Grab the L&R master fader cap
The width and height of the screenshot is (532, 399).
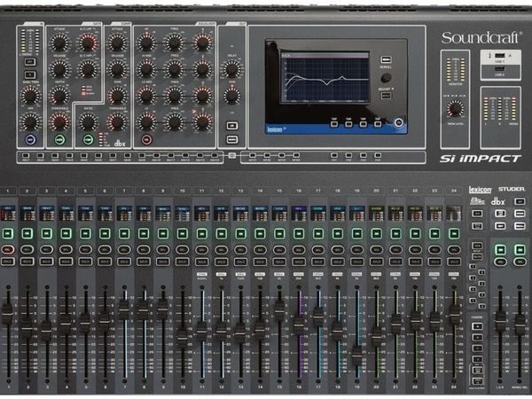[x=500, y=321]
